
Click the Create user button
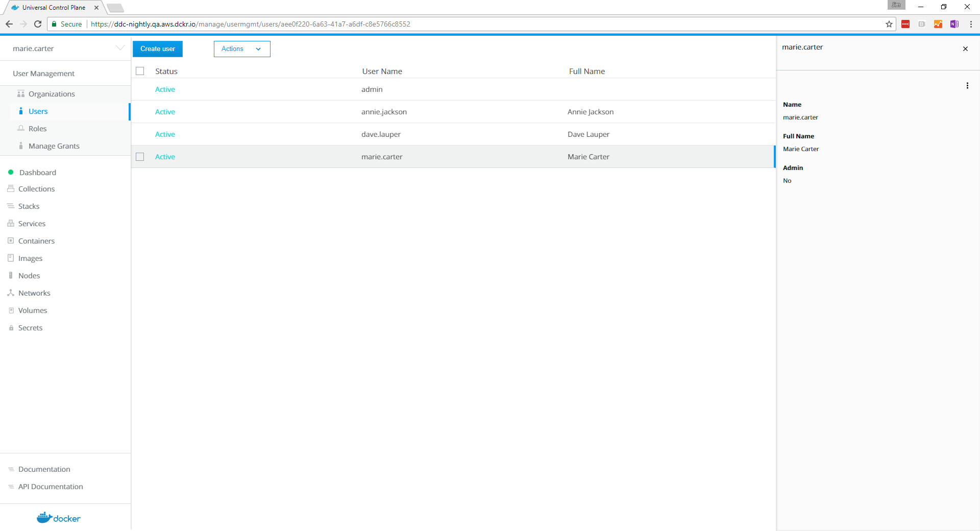(x=157, y=49)
